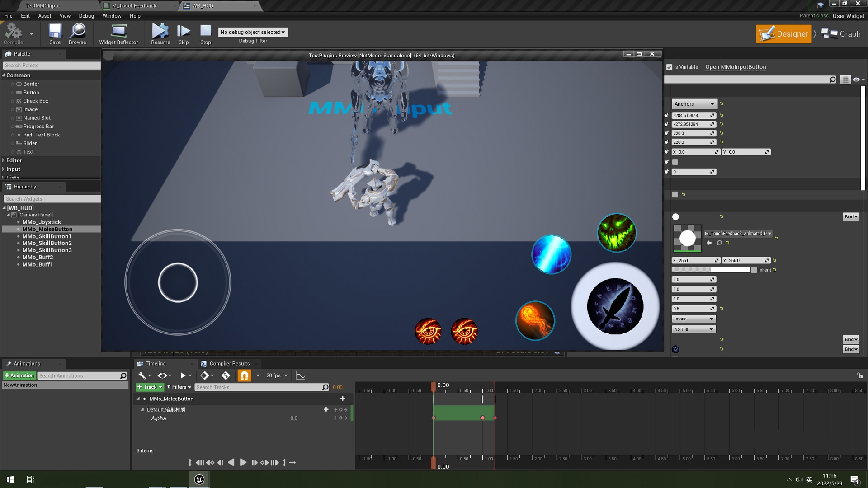The height and width of the screenshot is (488, 868).
Task: Open the curve editor icon in the timeline
Action: [x=300, y=375]
